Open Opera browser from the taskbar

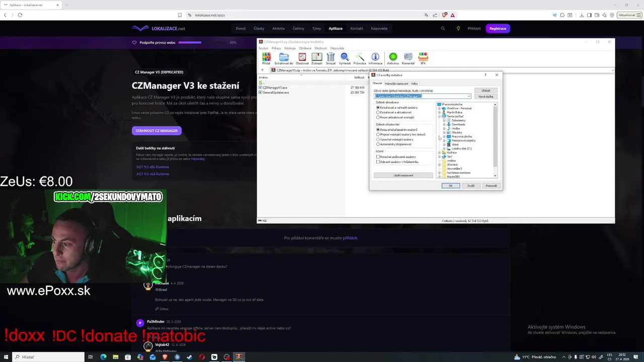202,357
